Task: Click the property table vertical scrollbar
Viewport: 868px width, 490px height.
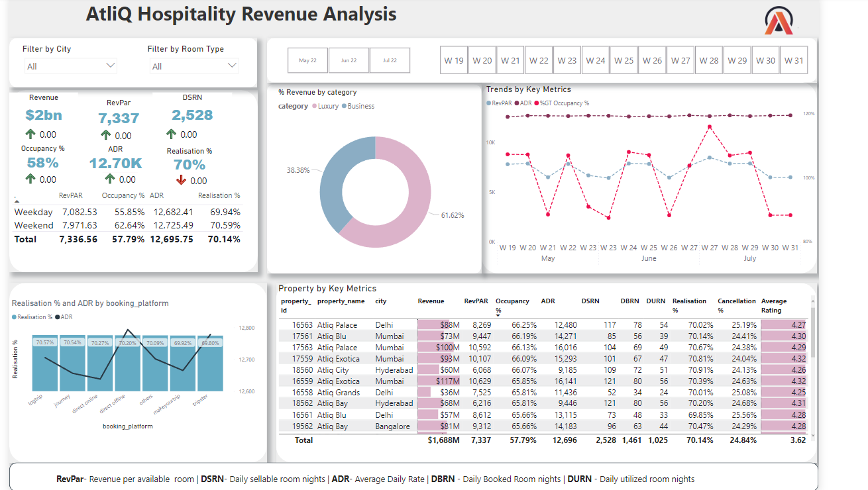Action: click(x=812, y=344)
